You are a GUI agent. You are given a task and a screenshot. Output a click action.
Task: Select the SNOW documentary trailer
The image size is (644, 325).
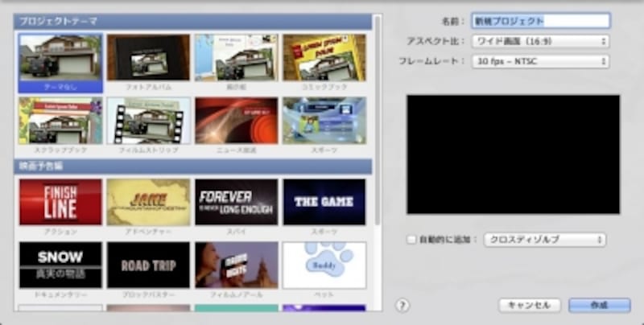coord(60,265)
